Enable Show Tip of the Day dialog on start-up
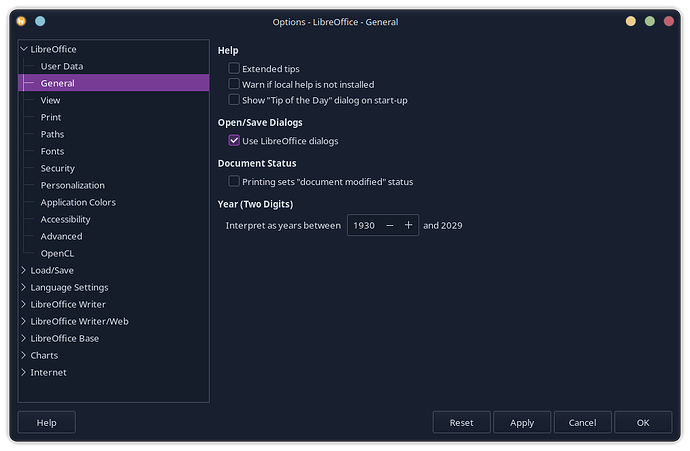Viewport: 690px width, 451px height. (234, 99)
